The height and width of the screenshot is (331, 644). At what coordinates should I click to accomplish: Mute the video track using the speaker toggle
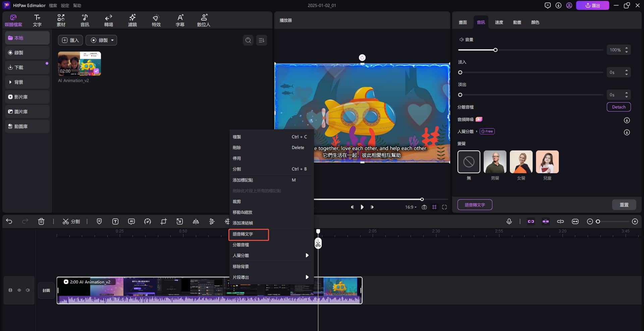click(x=28, y=290)
